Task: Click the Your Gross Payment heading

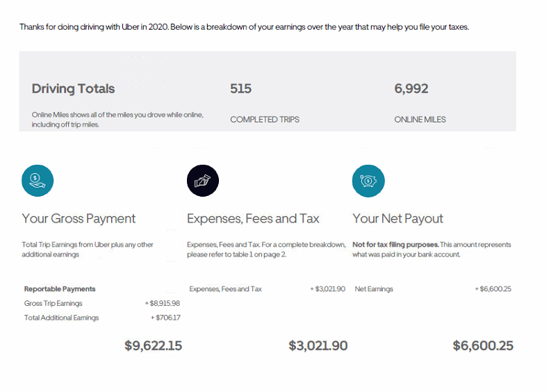Action: pyautogui.click(x=79, y=219)
